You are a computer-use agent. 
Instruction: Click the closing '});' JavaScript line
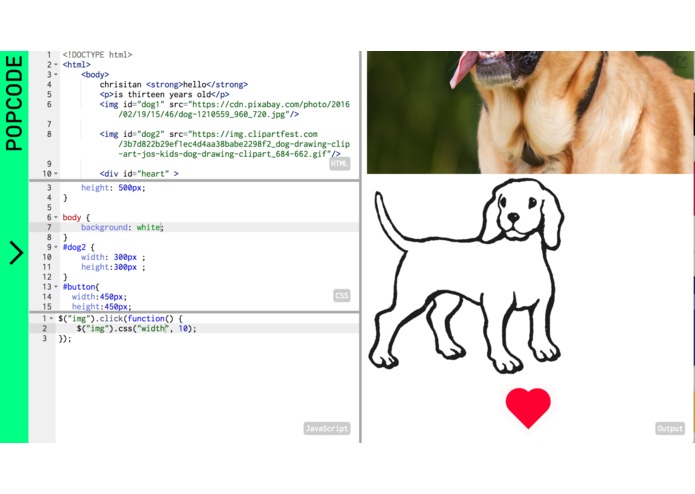65,338
